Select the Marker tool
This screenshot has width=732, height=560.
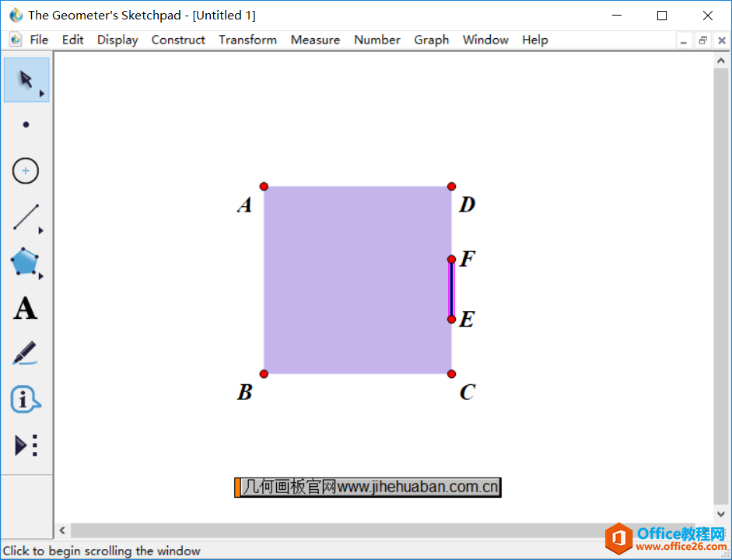tap(25, 353)
